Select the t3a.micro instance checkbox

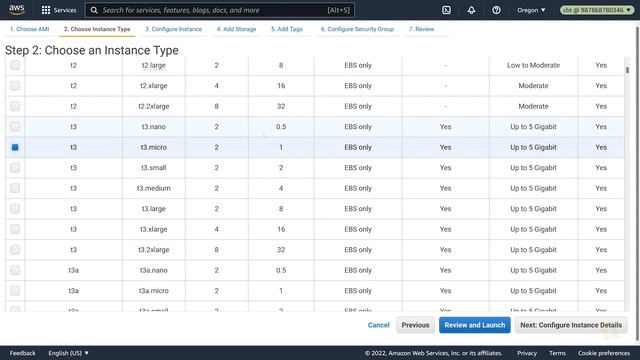pos(15,291)
